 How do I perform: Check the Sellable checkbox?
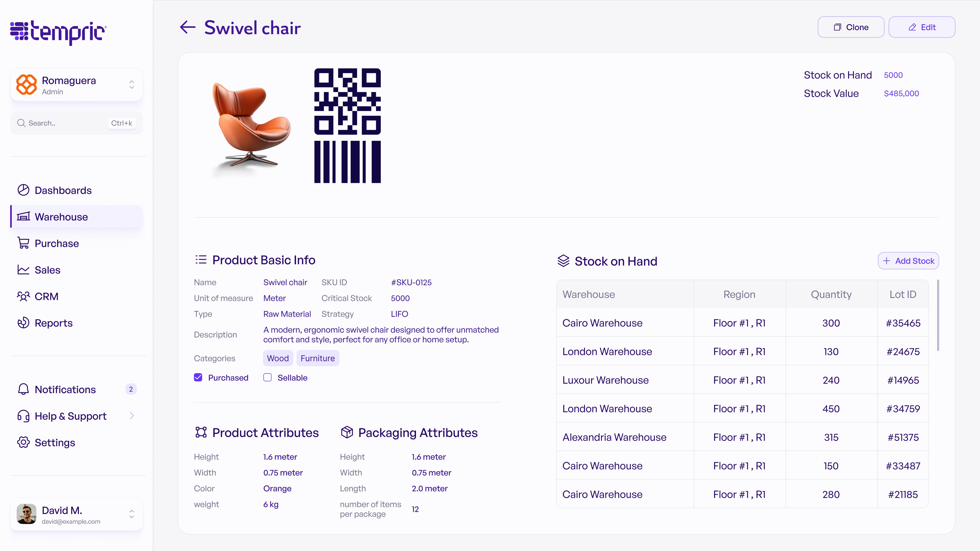tap(267, 378)
